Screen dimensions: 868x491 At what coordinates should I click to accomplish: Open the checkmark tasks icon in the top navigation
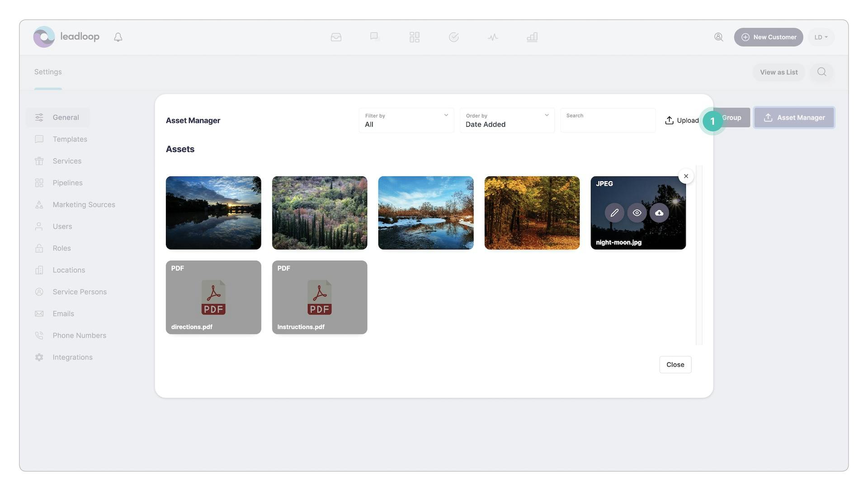click(454, 37)
